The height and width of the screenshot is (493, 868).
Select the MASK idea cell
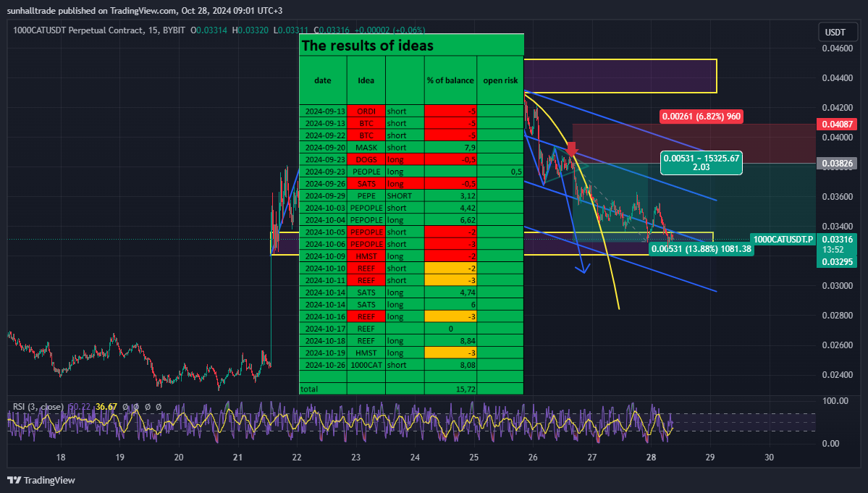366,148
